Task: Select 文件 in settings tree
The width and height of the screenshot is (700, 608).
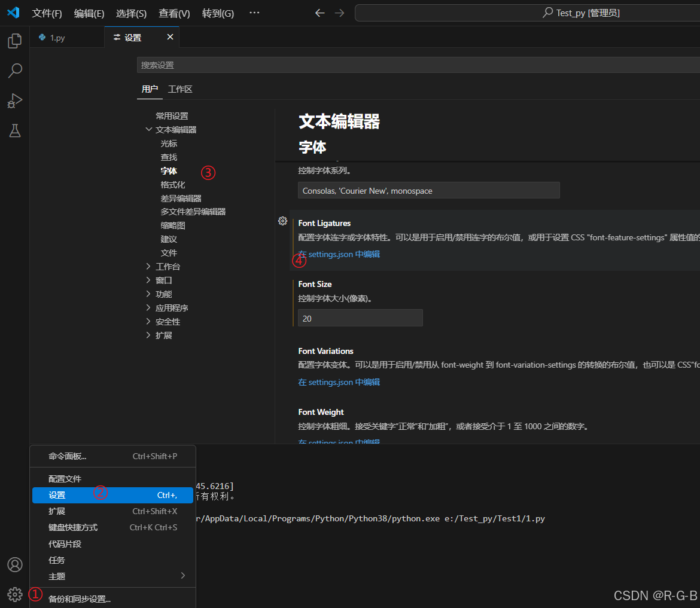Action: click(169, 253)
